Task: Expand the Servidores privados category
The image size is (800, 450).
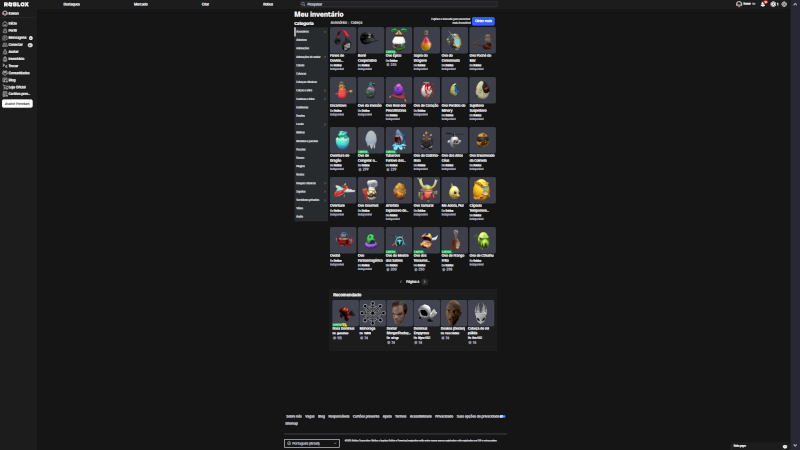Action: click(325, 200)
